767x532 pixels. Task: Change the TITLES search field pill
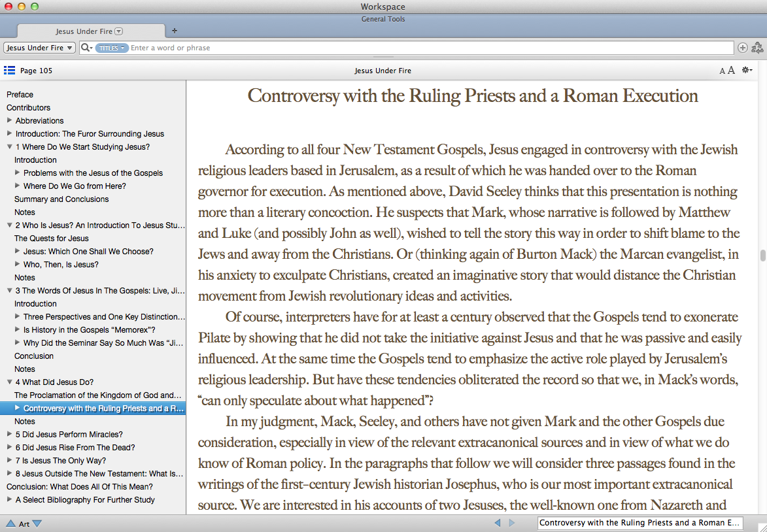pos(112,48)
